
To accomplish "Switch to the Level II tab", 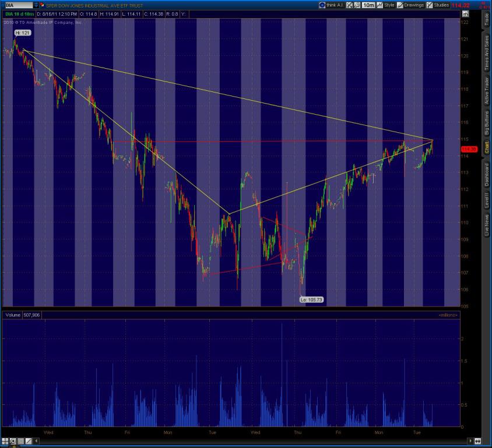I will pos(486,201).
